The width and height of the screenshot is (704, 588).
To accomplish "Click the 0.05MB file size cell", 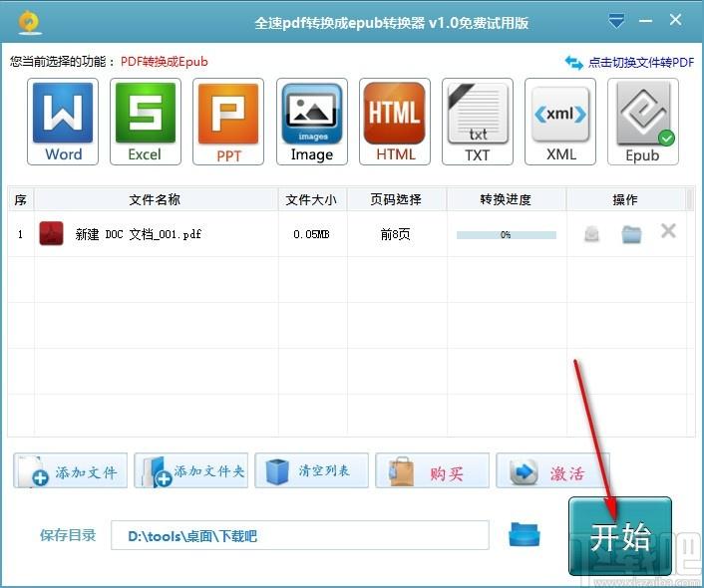I will pos(311,234).
